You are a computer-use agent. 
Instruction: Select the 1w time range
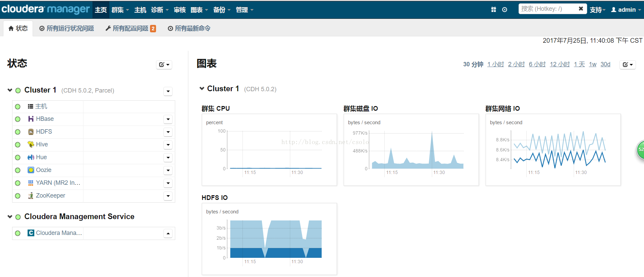coord(593,64)
